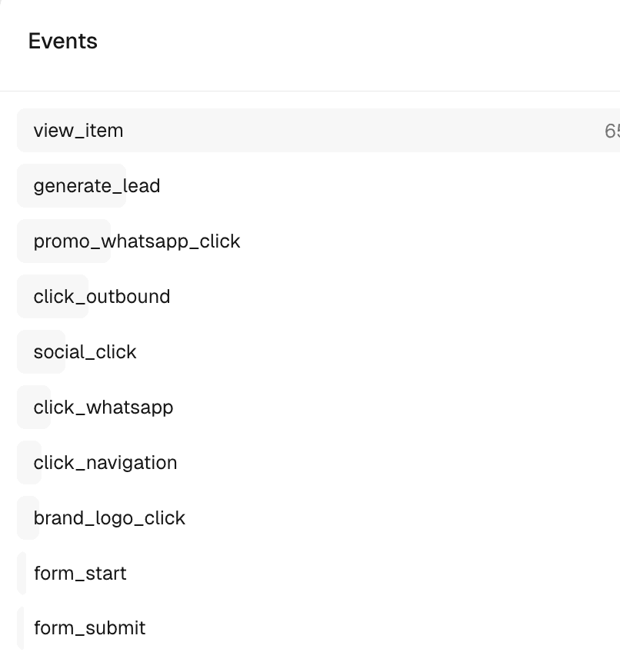Screen dimensions: 620x672
Task: Click the form_start event name
Action: tap(80, 573)
